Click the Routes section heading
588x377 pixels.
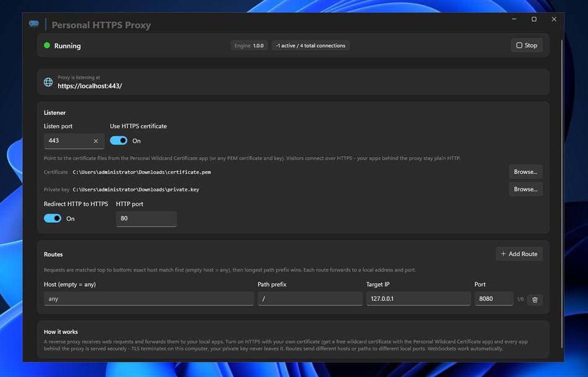coord(53,254)
